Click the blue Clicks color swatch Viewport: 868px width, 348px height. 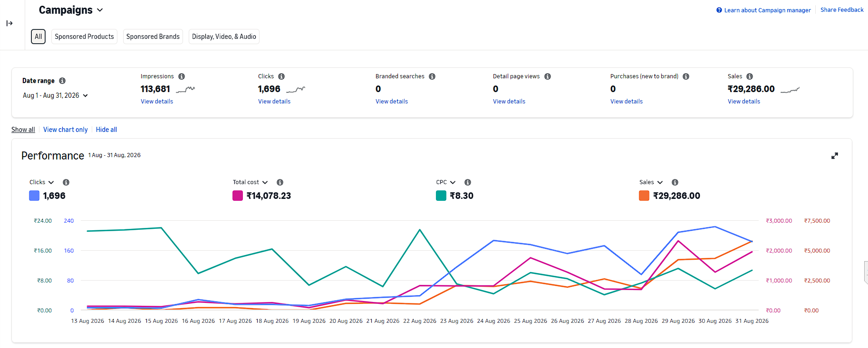(x=34, y=196)
